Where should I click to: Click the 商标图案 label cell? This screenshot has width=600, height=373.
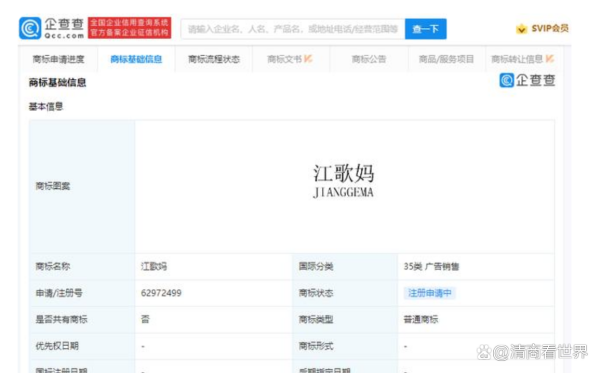tap(82, 186)
